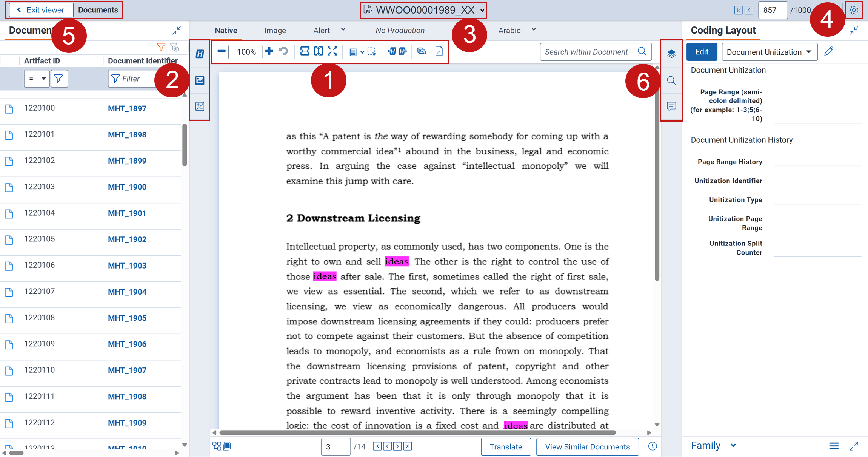Jump to first document in queue
The width and height of the screenshot is (868, 457).
click(x=739, y=10)
